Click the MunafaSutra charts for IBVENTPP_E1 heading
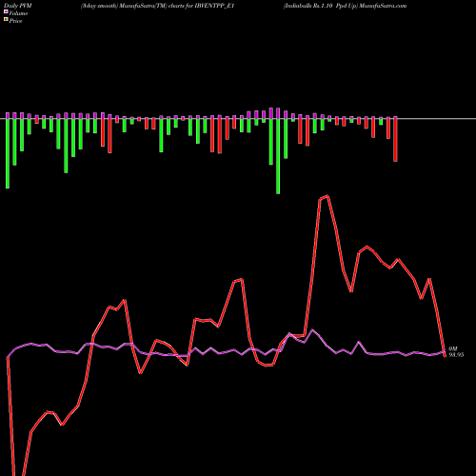 157,6
